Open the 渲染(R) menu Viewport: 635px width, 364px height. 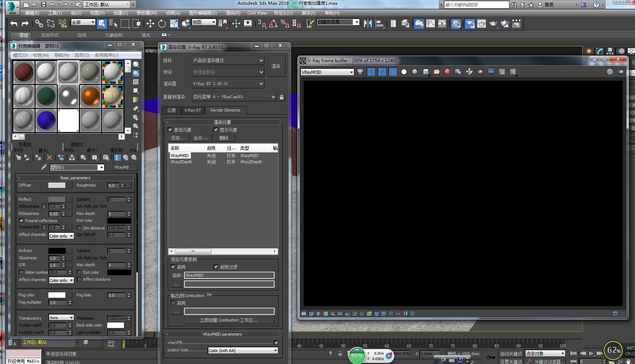click(233, 13)
